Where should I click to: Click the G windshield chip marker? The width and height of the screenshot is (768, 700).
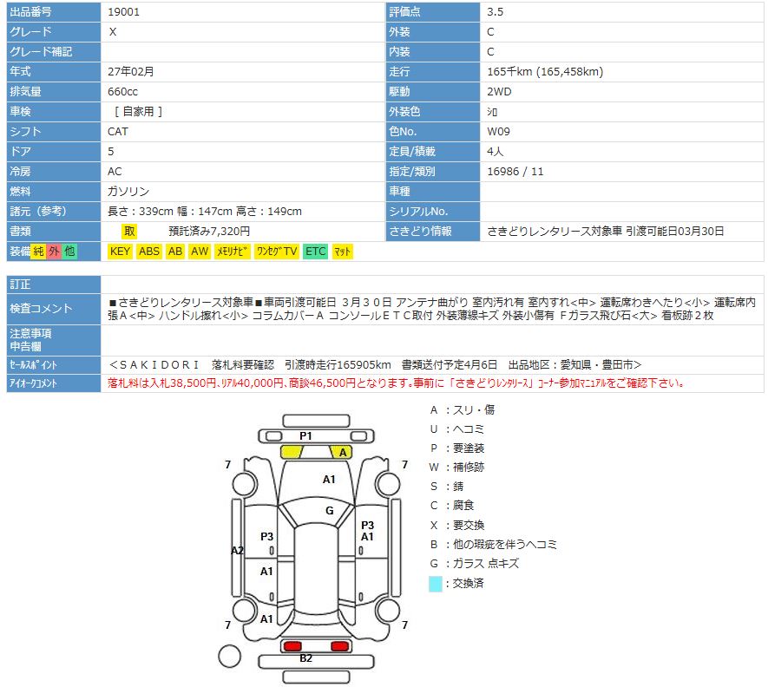(x=329, y=511)
